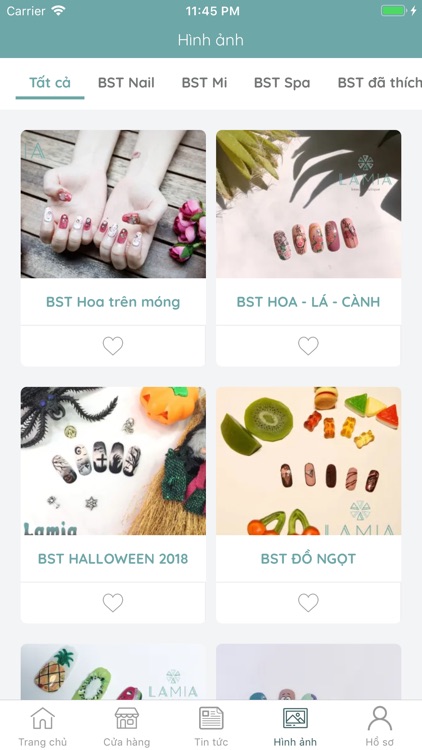
Task: Toggle heart on BST ĐỒ NGỌT
Action: [308, 603]
